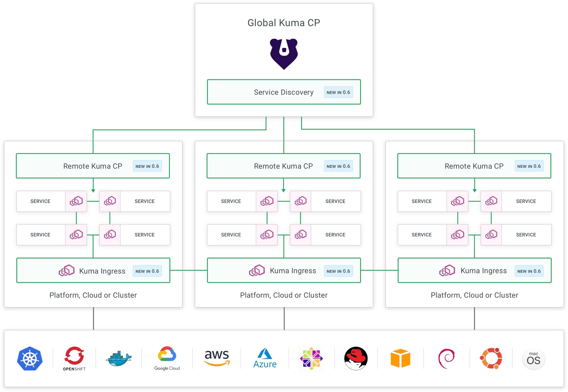Click the proxy icon beside the left cluster's top-right SERVICE

(110, 201)
